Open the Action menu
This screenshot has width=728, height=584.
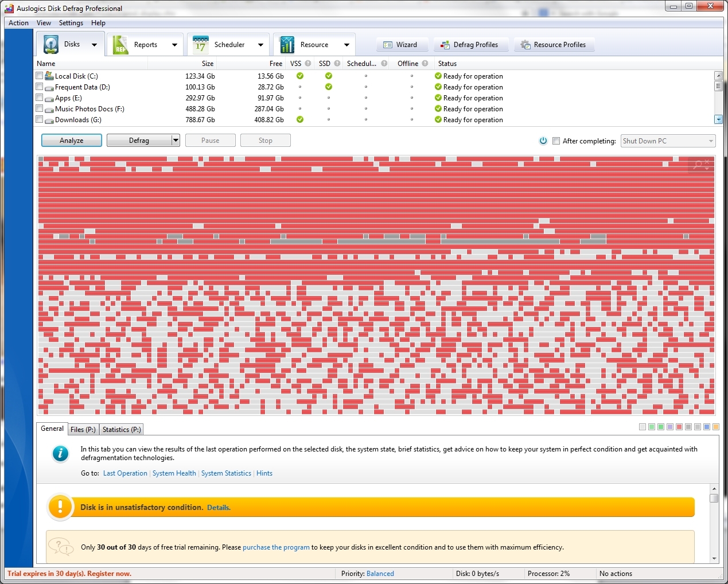18,23
